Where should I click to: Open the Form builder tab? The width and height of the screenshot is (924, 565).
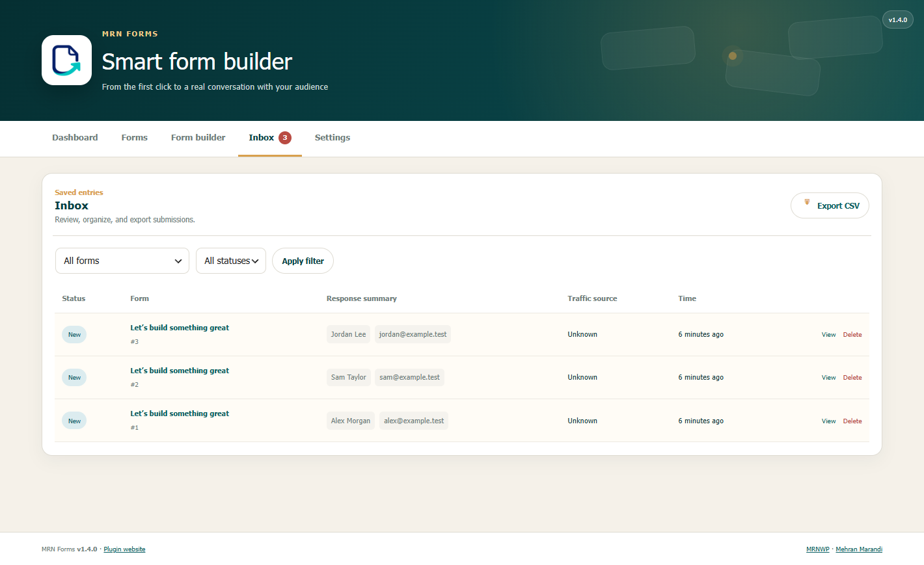[x=198, y=138]
